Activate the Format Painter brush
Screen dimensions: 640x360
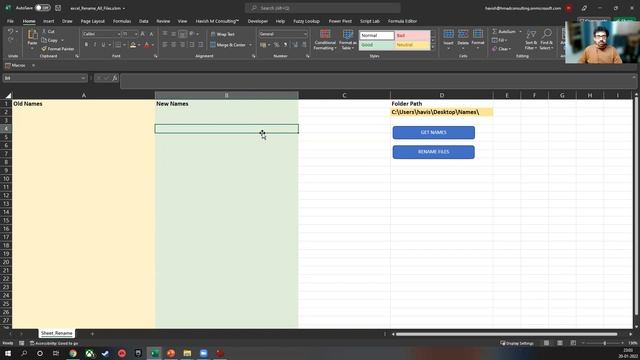pos(44,49)
